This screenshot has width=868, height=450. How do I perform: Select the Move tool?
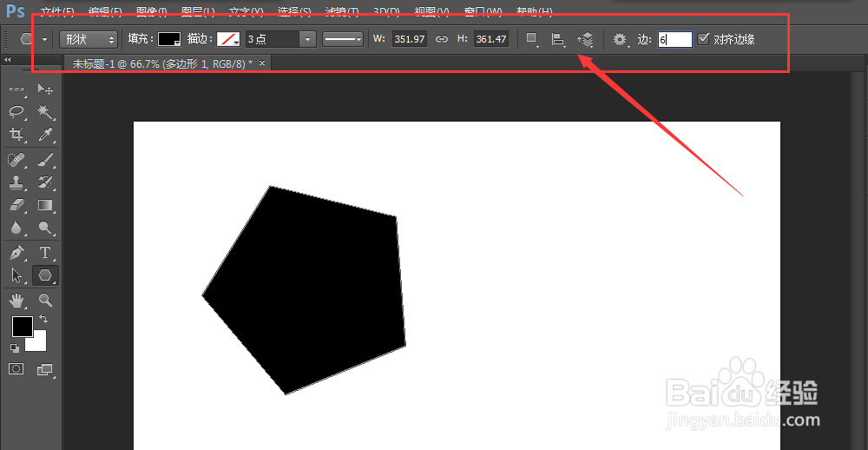pos(45,89)
